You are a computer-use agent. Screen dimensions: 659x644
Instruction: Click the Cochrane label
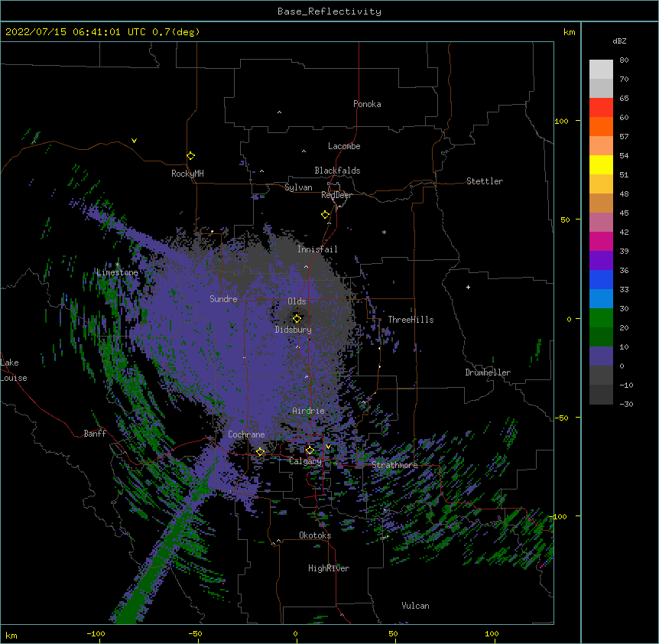point(246,434)
